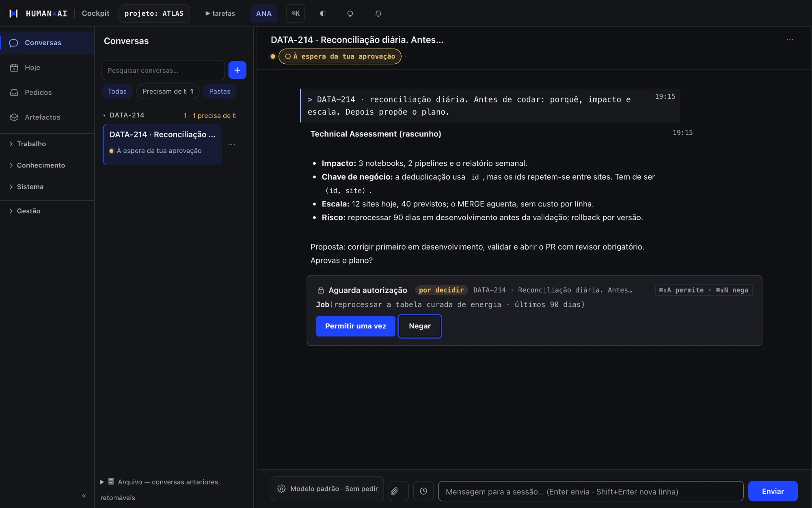Open Modelo padrão settings selector
The width and height of the screenshot is (812, 508).
(327, 489)
